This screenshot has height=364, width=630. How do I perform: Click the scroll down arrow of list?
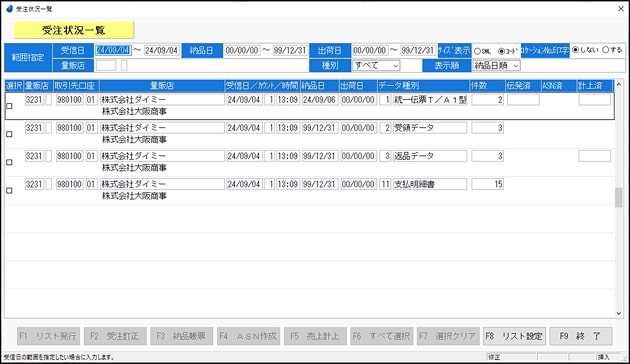619,313
